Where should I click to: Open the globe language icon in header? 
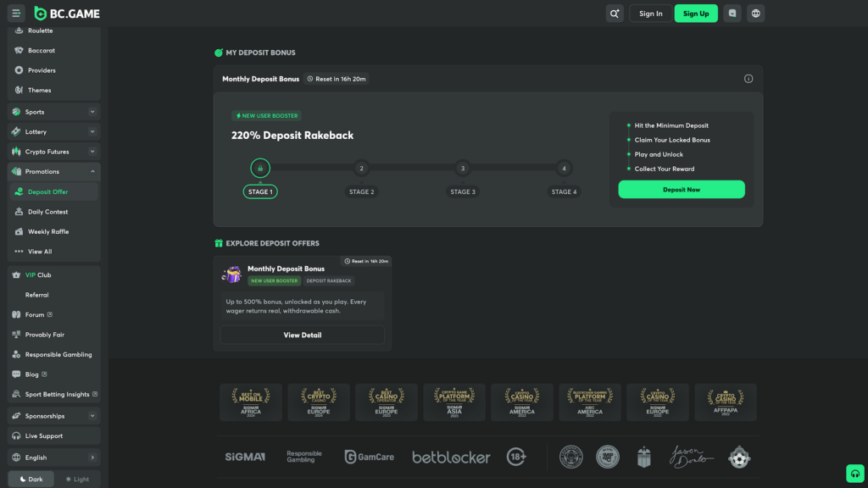[755, 14]
